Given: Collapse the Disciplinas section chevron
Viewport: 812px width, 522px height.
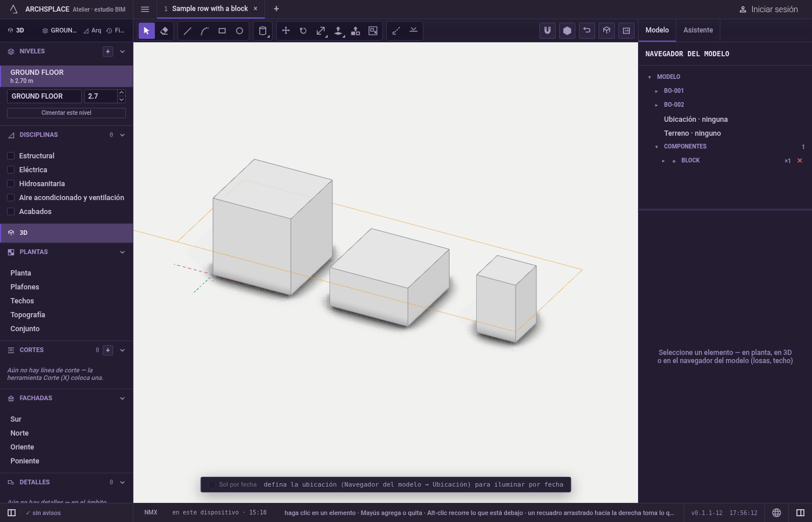Looking at the screenshot, I should tap(122, 135).
